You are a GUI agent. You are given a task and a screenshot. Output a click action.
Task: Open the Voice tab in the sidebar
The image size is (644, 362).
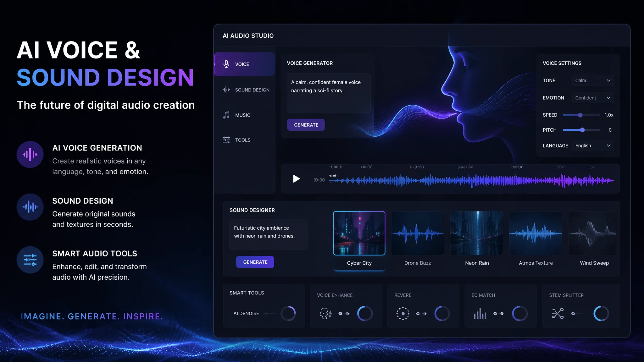[x=245, y=64]
